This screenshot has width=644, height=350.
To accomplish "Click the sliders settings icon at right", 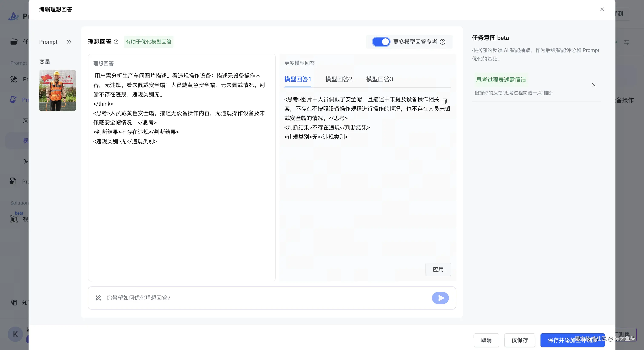I will [626, 42].
